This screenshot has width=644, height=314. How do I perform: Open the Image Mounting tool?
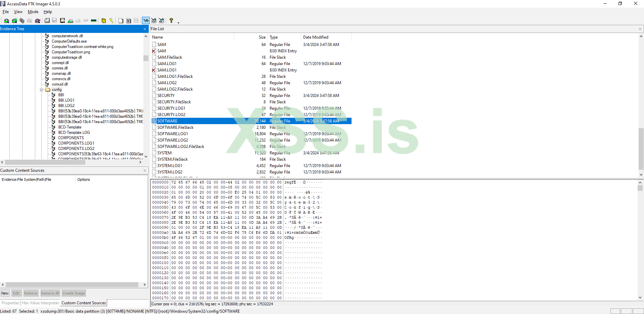(x=22, y=21)
